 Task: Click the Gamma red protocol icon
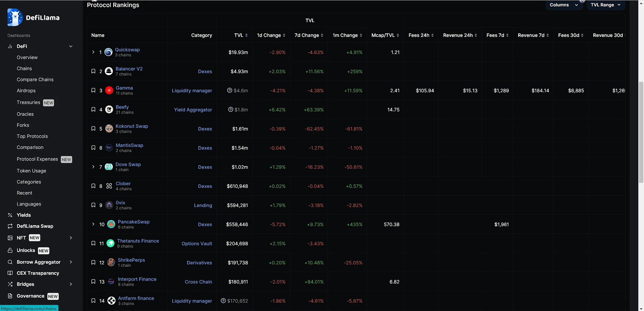(x=109, y=90)
